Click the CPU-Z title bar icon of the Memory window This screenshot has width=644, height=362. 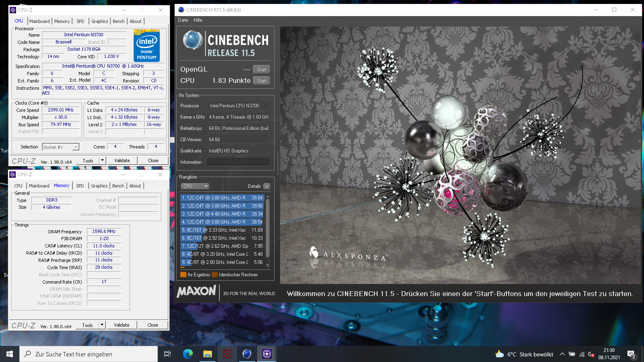click(x=12, y=175)
